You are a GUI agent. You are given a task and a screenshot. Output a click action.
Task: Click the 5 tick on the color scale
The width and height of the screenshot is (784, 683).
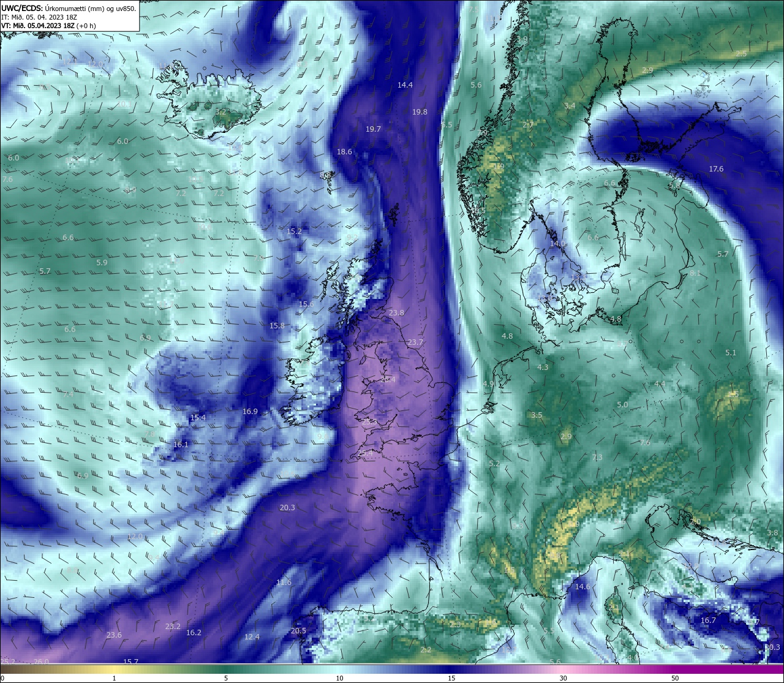pos(226,678)
